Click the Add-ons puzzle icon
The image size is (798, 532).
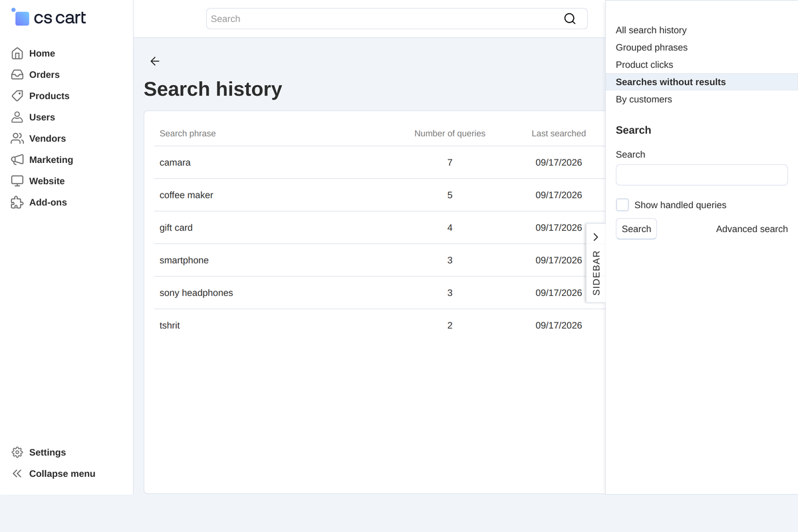click(x=17, y=202)
